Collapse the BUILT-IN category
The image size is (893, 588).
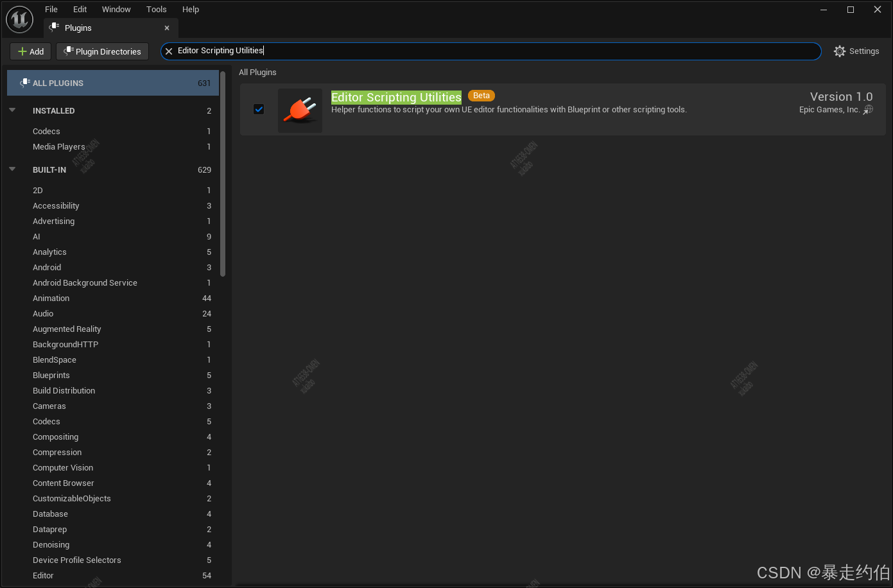12,169
